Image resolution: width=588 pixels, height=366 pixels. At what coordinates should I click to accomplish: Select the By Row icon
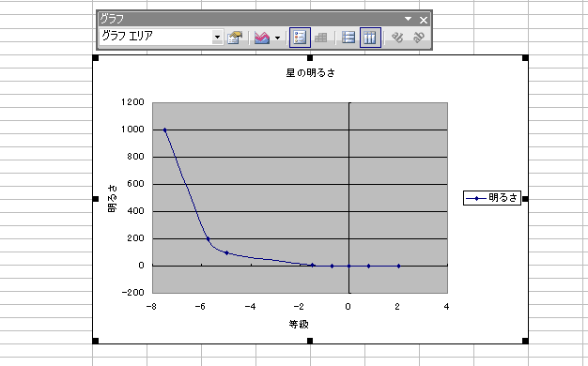click(x=348, y=38)
